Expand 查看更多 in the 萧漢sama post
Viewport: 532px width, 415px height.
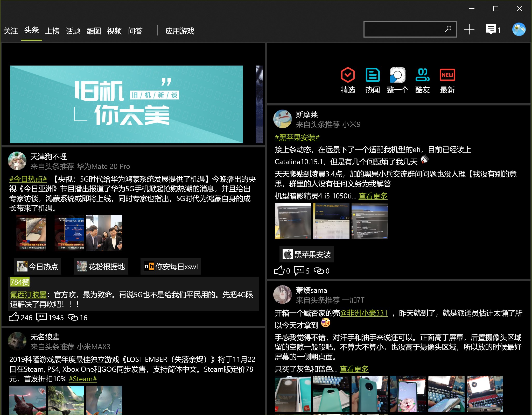(354, 369)
